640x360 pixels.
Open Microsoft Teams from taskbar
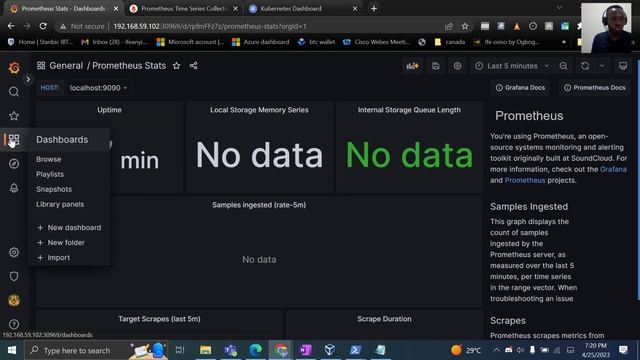coord(231,350)
